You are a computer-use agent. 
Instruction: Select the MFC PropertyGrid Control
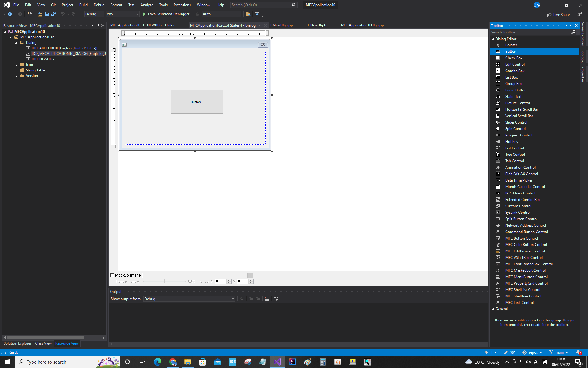pyautogui.click(x=535, y=283)
